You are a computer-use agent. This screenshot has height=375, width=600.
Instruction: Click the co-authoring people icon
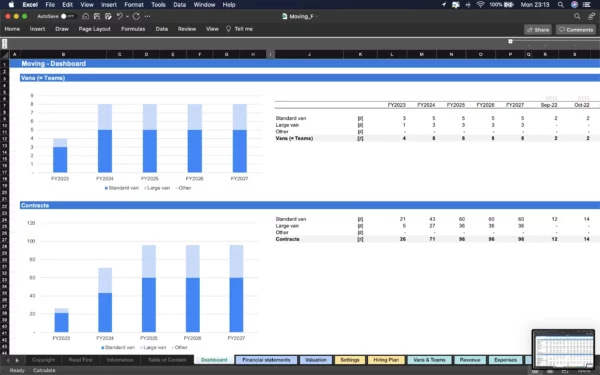click(592, 16)
